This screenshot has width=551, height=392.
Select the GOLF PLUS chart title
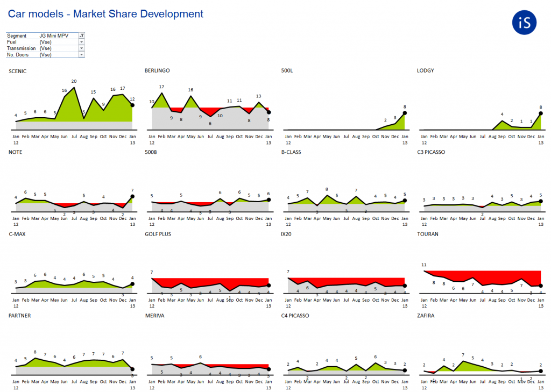[x=158, y=234]
